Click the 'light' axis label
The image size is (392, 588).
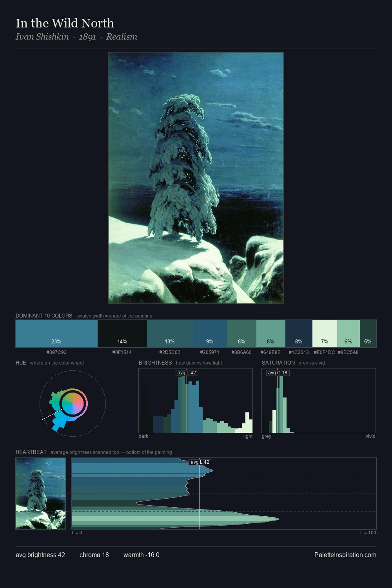tap(248, 436)
